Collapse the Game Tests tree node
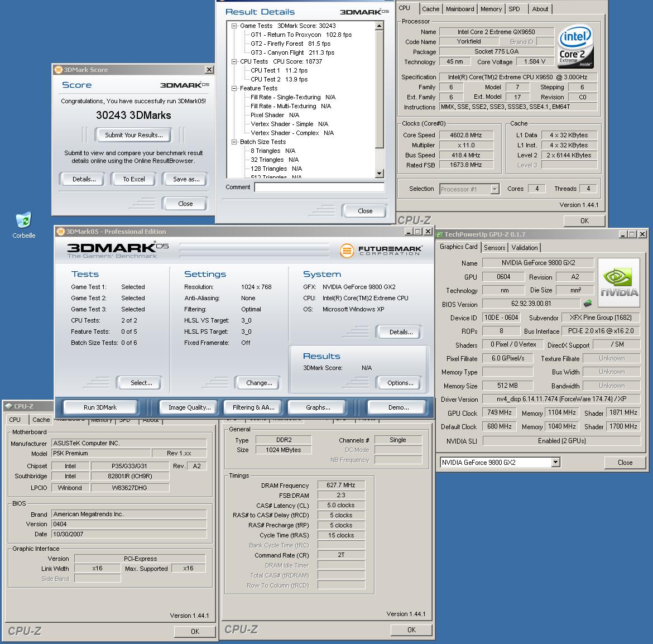 pyautogui.click(x=234, y=26)
